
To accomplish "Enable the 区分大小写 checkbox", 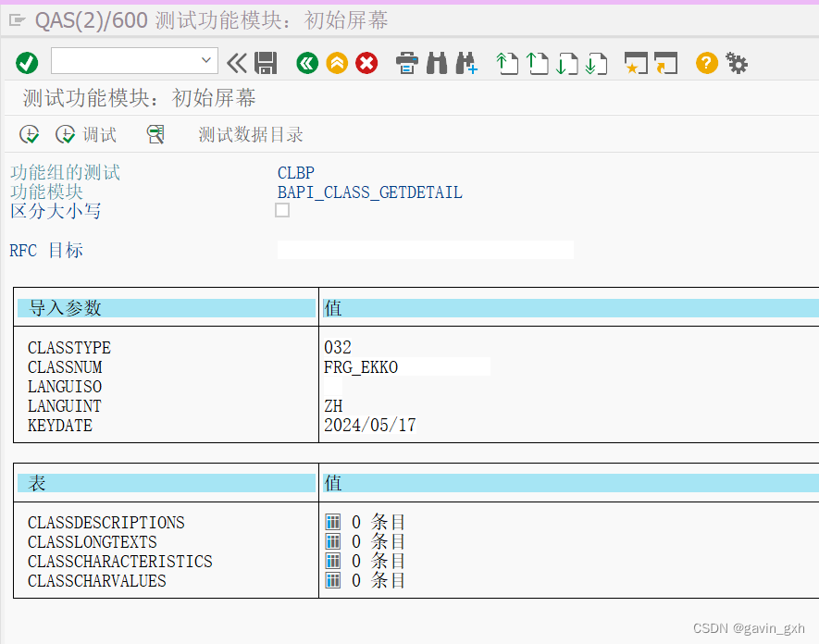I will coord(282,210).
